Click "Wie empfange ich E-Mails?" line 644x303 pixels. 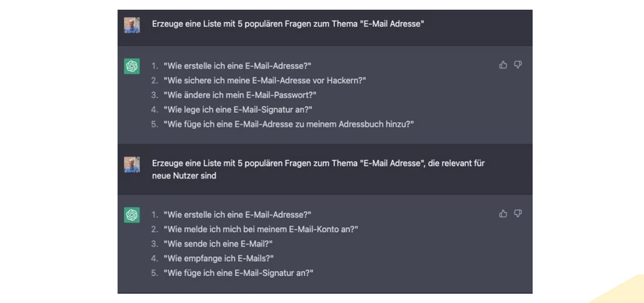(x=218, y=258)
